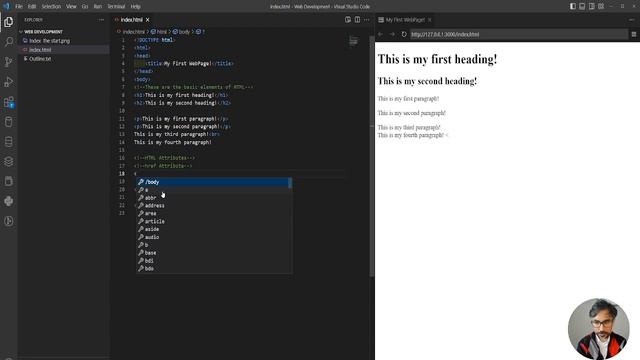Image resolution: width=640 pixels, height=360 pixels.
Task: Reload the browser preview page
Action: 404,34
